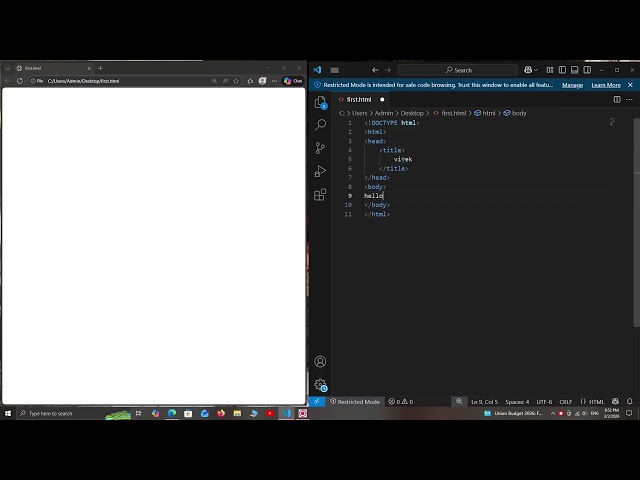Click the Edge address bar file path
Viewport: 640px width, 480px height.
(83, 81)
